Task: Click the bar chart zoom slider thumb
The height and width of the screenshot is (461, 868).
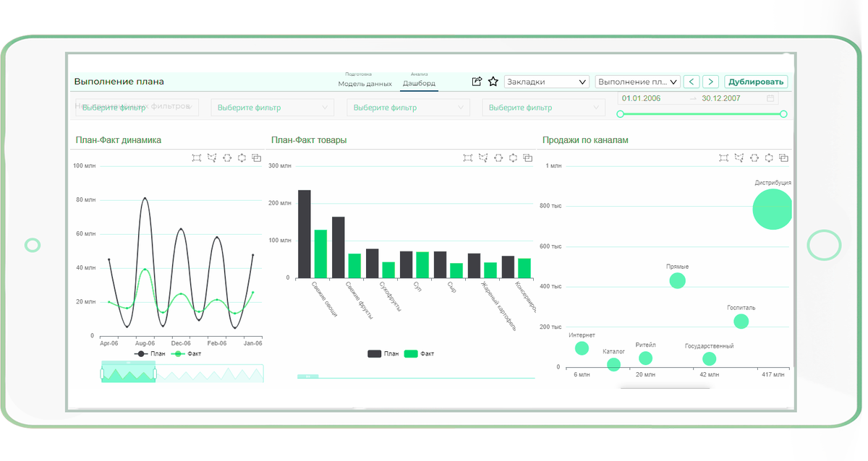Action: tap(308, 376)
